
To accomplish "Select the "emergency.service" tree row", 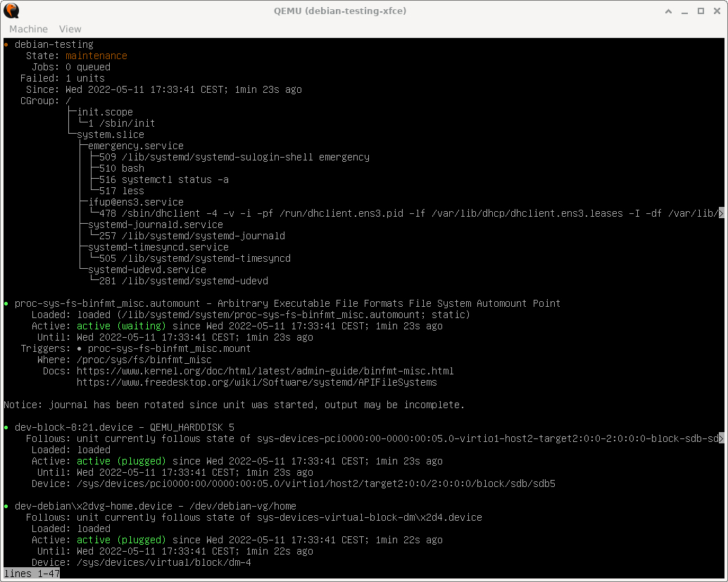I will point(136,146).
